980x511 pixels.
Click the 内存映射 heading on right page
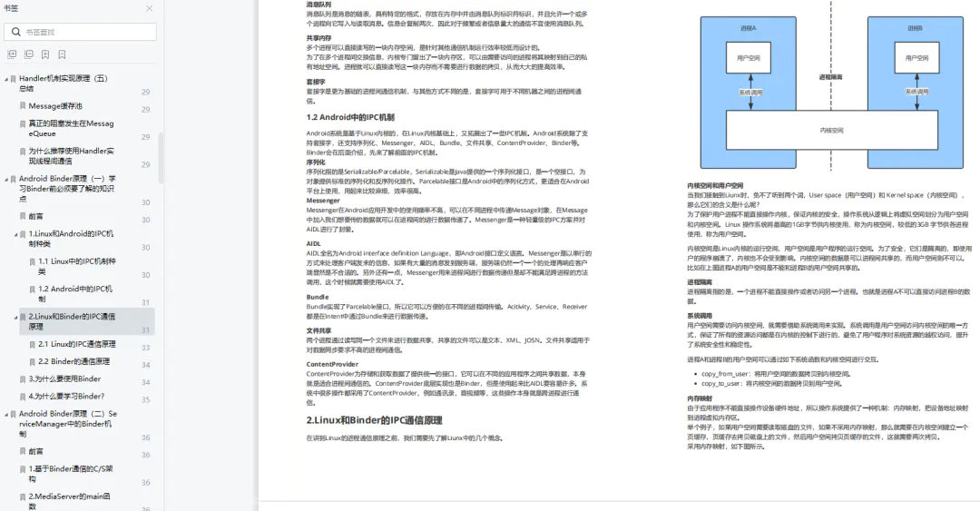point(700,398)
